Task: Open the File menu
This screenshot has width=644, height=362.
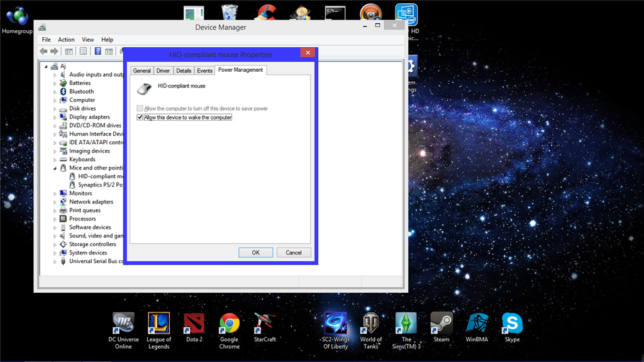Action: click(x=47, y=40)
